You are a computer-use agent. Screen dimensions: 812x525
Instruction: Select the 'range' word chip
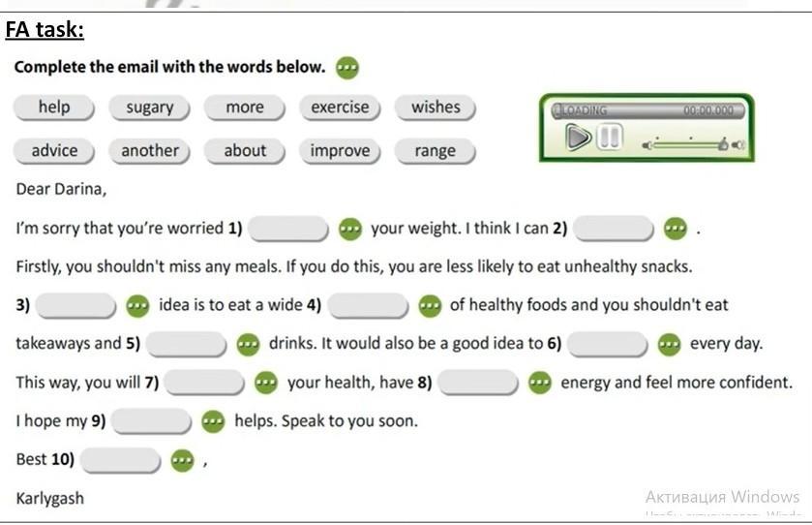435,151
